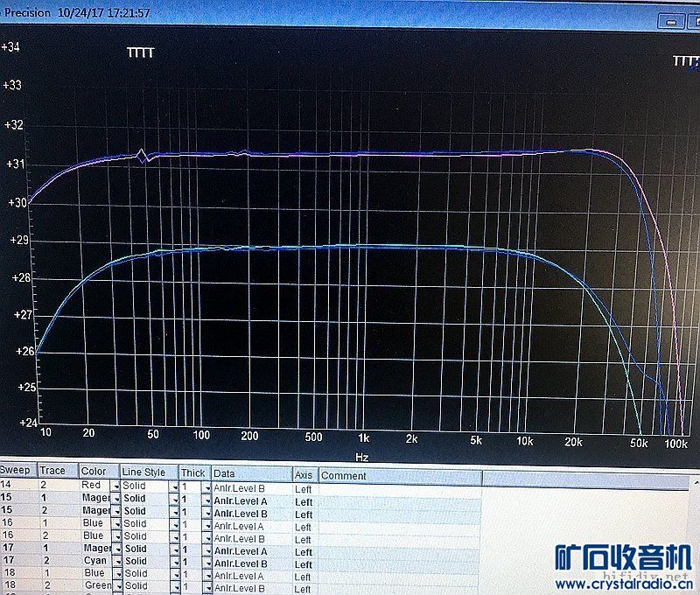Select Solid line style cell in sweep 17 Cyan row
The image size is (700, 595).
point(147,561)
